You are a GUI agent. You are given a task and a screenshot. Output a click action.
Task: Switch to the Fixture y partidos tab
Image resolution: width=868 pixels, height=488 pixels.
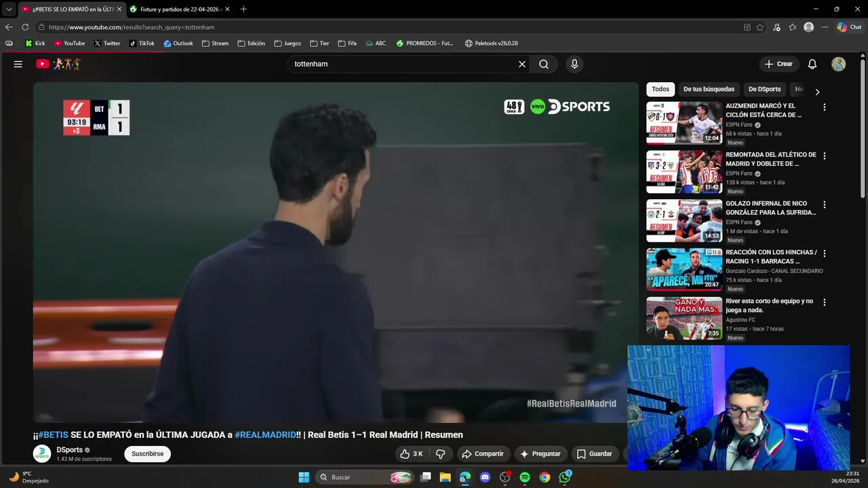point(180,9)
